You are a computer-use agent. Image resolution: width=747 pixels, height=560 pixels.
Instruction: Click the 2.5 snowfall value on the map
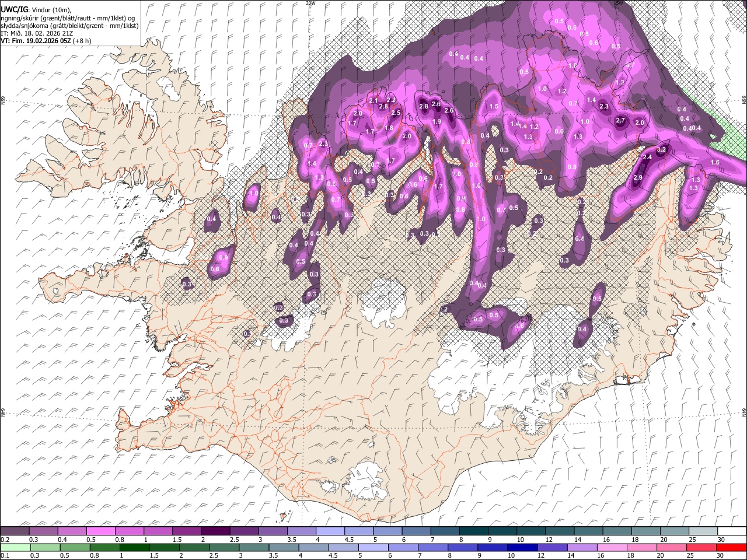(396, 113)
